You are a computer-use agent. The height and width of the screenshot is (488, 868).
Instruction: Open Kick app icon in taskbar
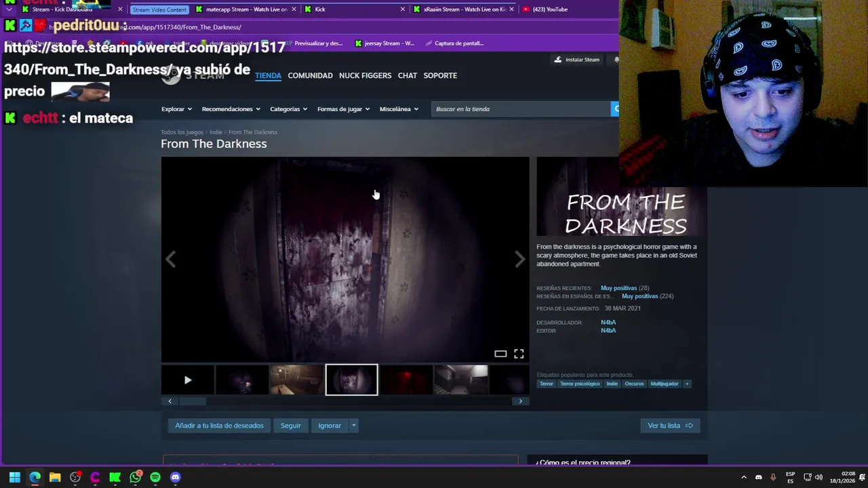tap(115, 477)
